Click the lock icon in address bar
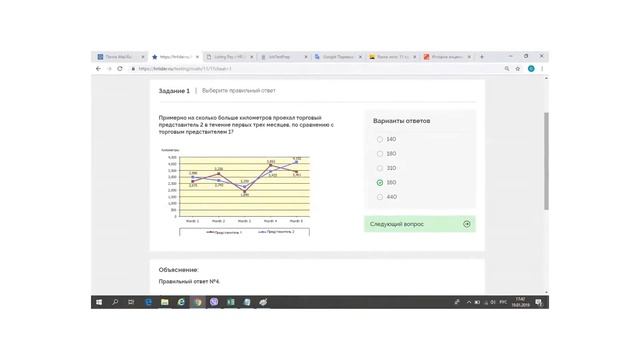This screenshot has width=640, height=360. [133, 69]
